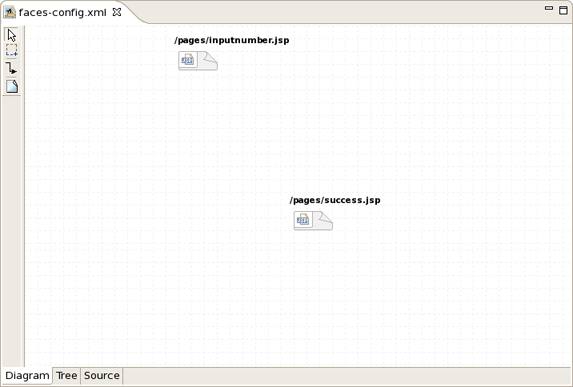Switch to the Source tab
The height and width of the screenshot is (387, 573).
102,375
